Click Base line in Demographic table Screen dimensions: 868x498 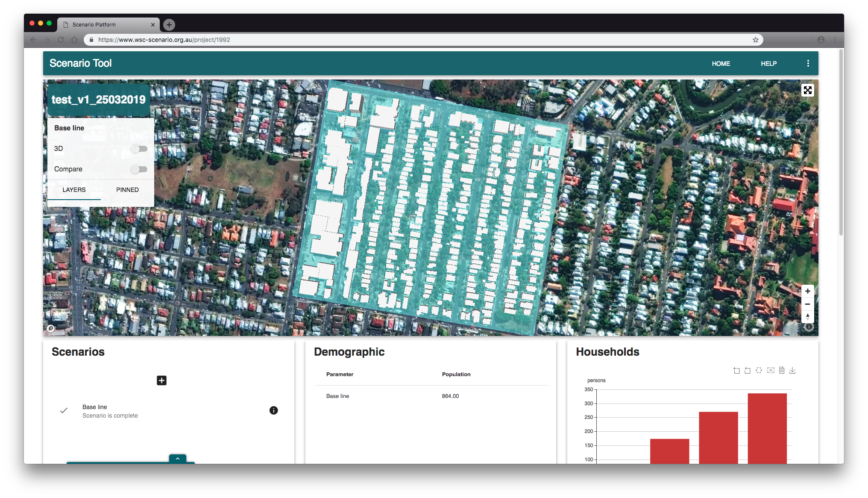click(337, 396)
